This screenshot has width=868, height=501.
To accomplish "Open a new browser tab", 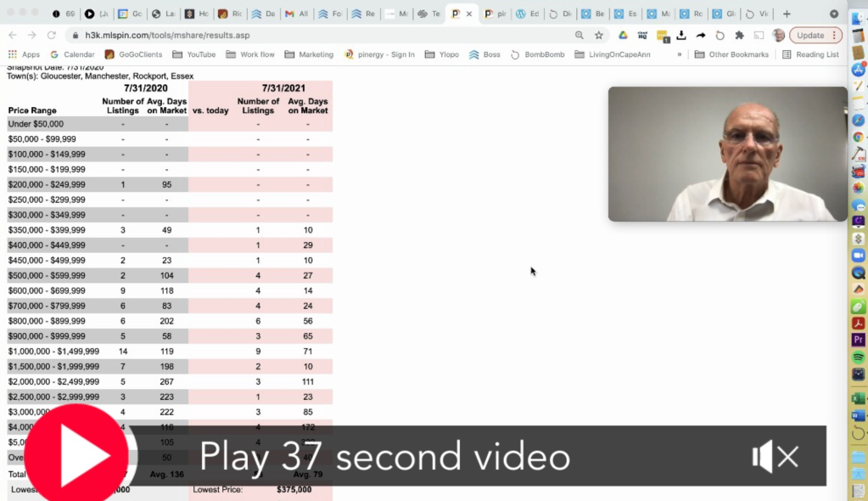I will pyautogui.click(x=787, y=14).
